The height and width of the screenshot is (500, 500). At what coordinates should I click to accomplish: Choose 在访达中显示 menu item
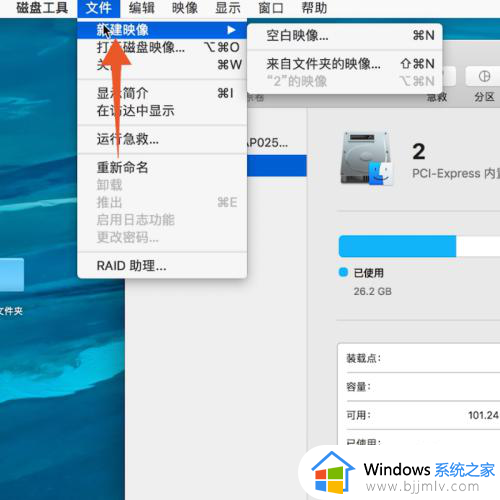click(x=162, y=111)
